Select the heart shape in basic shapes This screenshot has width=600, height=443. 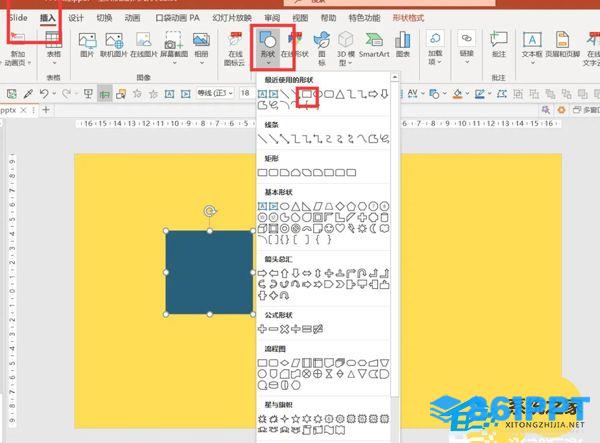click(x=340, y=228)
